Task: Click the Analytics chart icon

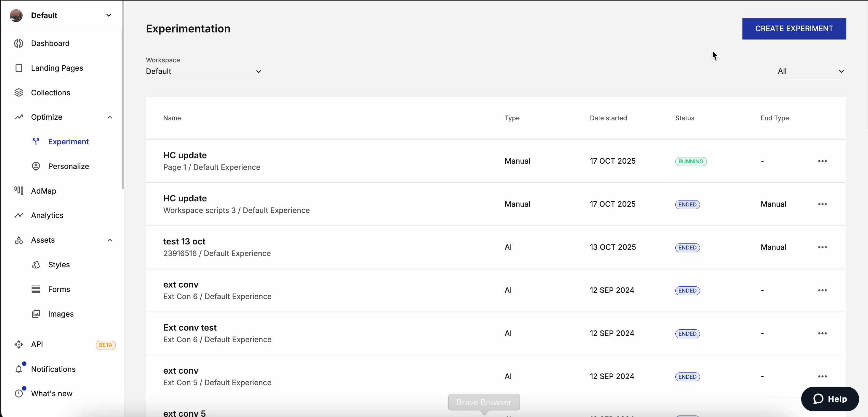Action: coord(19,215)
